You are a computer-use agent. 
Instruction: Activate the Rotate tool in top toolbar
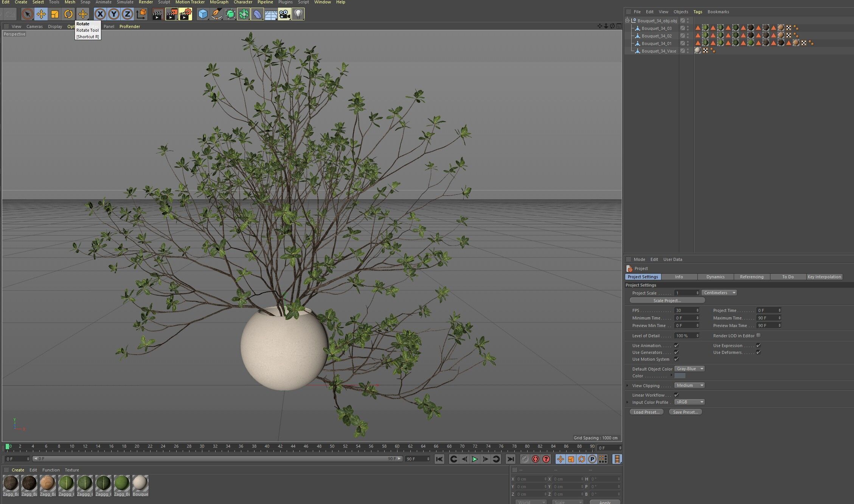(x=68, y=14)
